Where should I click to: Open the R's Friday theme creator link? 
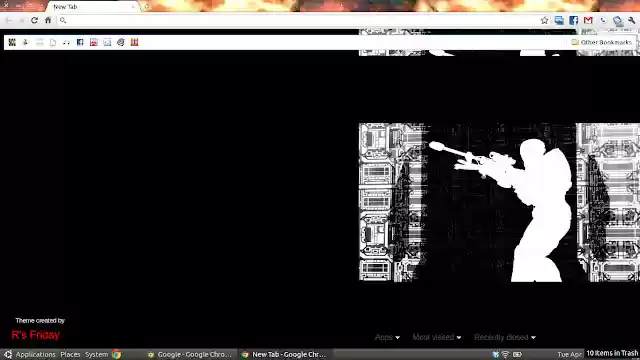point(36,335)
